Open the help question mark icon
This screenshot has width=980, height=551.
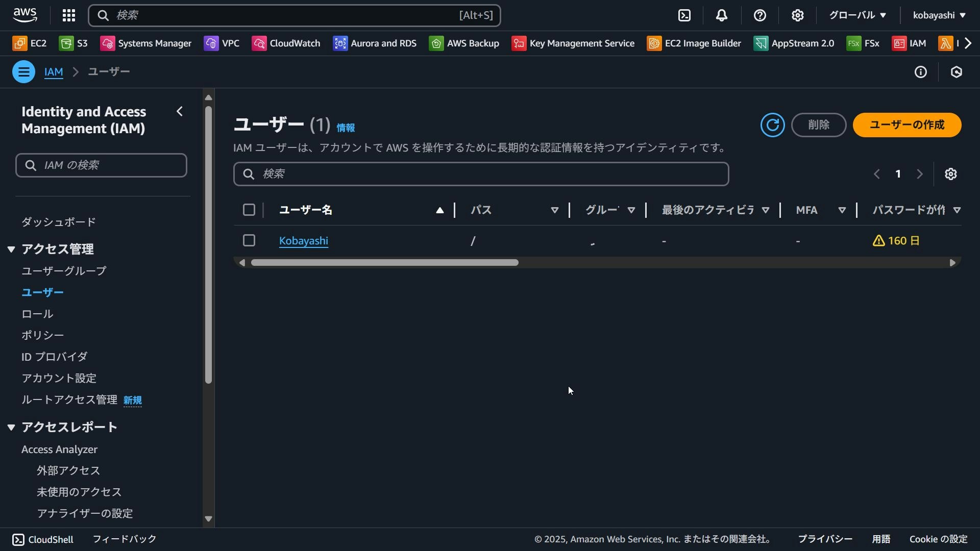coord(760,15)
